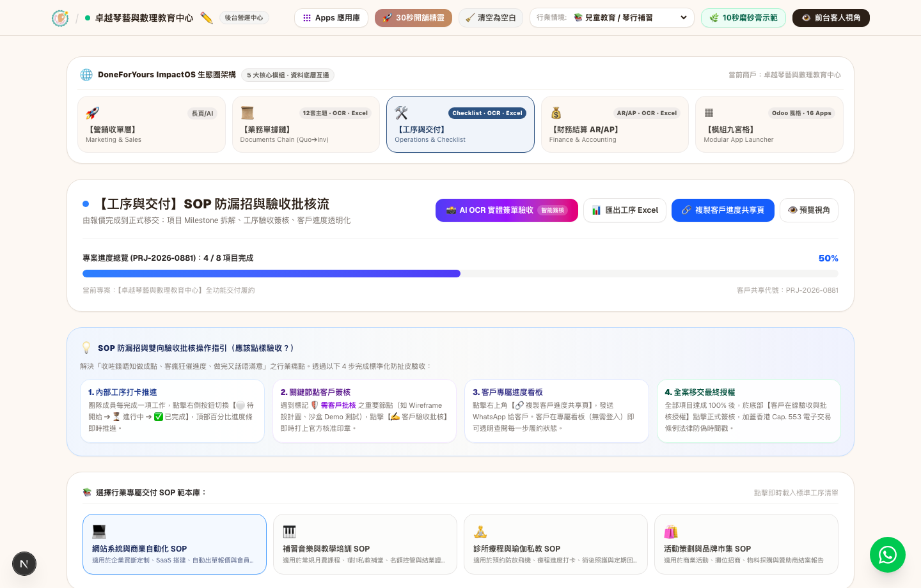This screenshot has width=921, height=588.
Task: Click the shopping bags icon in 活動策劃與品牌市集 SOP card
Action: click(x=671, y=531)
